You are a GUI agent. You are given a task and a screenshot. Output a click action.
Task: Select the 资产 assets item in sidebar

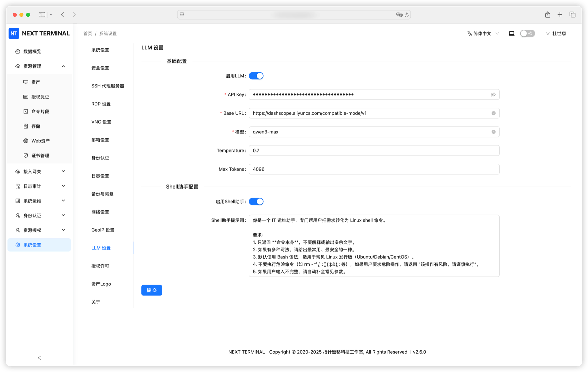tap(36, 82)
